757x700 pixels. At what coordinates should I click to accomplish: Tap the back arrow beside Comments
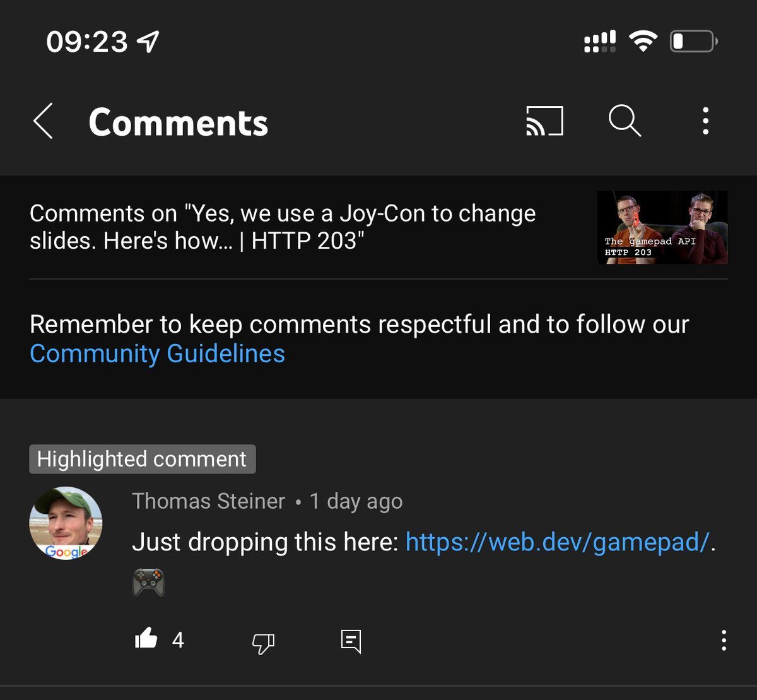(43, 121)
